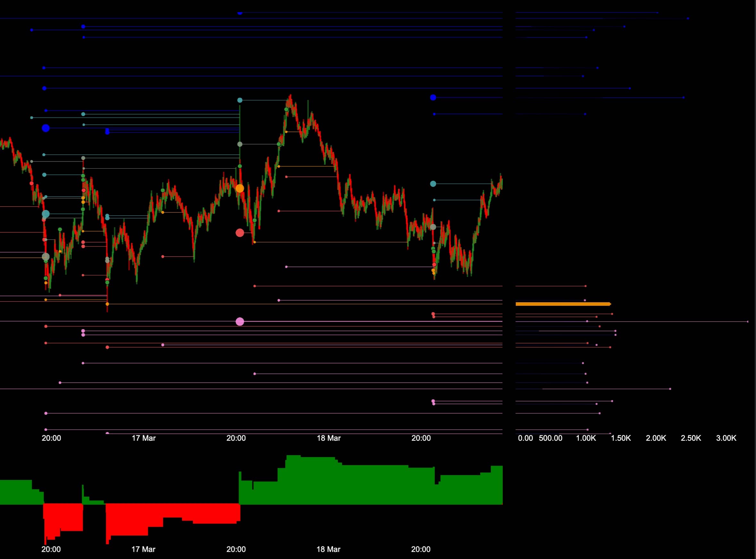Click the gray circle on 18 Mar evening candles

pyautogui.click(x=433, y=227)
